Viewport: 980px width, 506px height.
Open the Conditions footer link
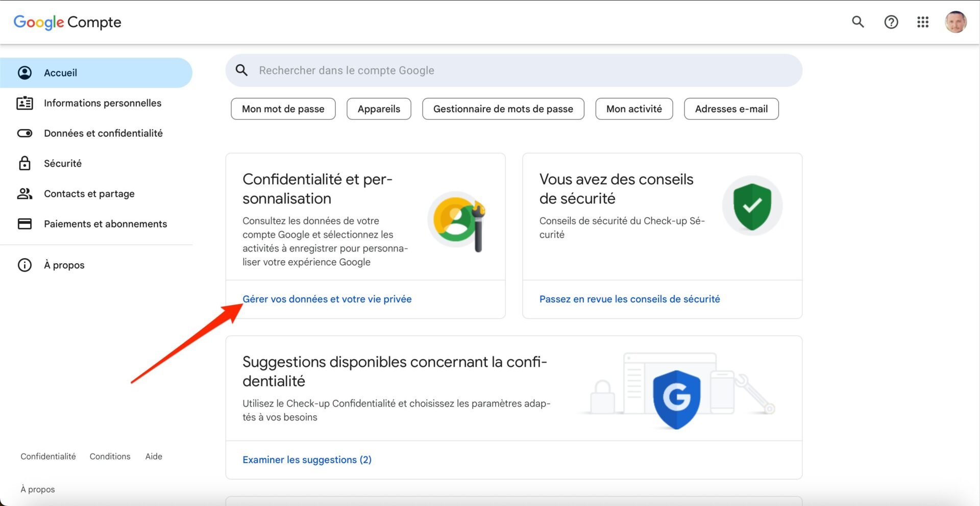click(110, 457)
